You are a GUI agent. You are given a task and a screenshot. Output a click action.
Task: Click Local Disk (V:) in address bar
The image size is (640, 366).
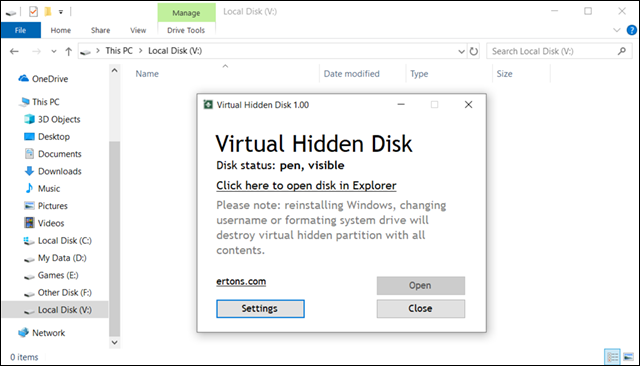click(x=175, y=51)
